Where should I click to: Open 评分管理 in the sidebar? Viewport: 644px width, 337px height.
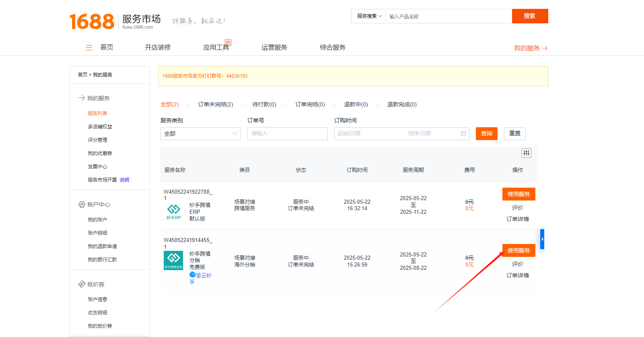point(97,140)
